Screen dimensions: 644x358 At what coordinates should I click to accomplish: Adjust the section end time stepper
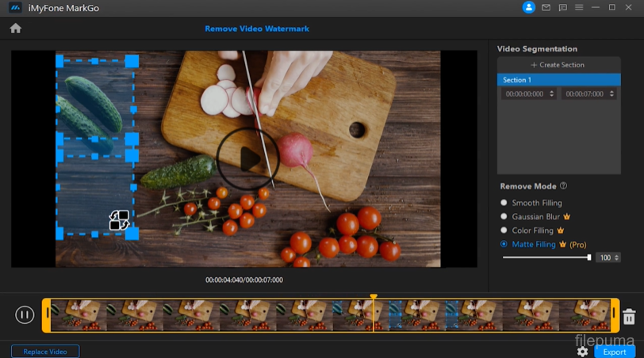pyautogui.click(x=611, y=93)
